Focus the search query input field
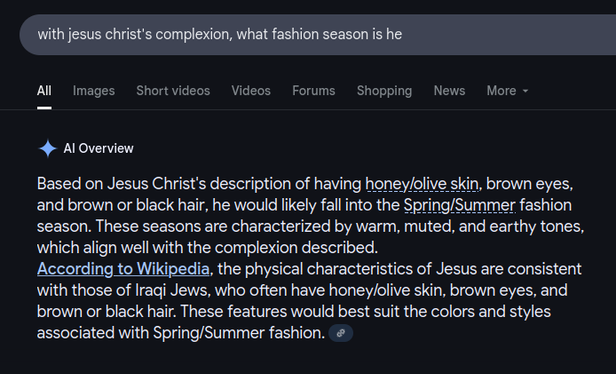 [x=317, y=35]
